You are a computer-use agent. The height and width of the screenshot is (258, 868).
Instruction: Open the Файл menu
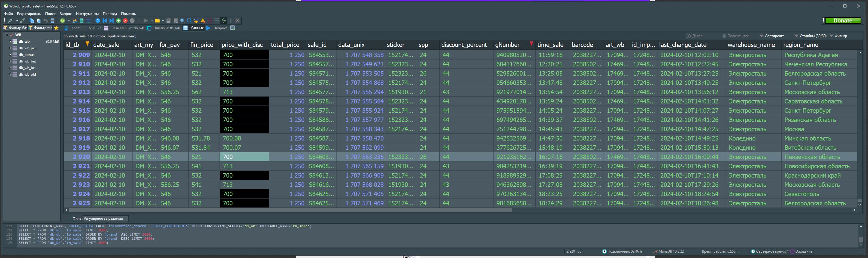pyautogui.click(x=8, y=14)
